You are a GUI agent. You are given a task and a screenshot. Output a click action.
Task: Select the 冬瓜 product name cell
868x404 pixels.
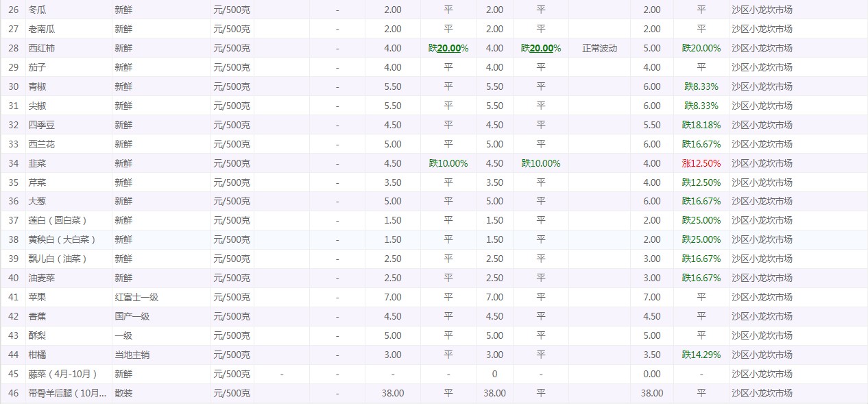(38, 10)
